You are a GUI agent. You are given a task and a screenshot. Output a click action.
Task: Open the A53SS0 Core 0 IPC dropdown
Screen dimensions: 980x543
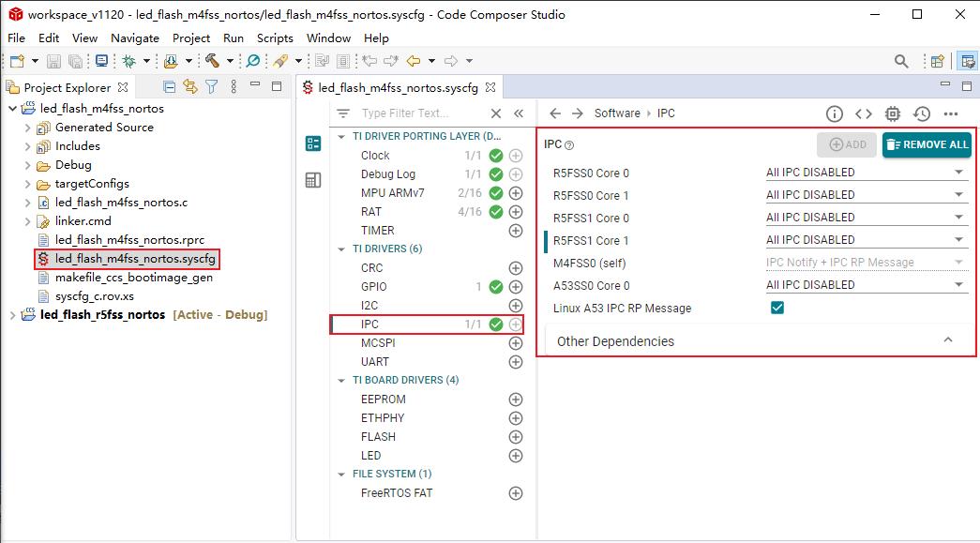[x=867, y=285]
